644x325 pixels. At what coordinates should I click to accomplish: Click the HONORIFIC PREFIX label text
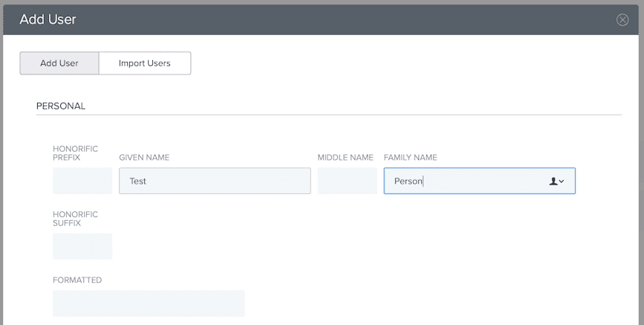[x=75, y=153]
